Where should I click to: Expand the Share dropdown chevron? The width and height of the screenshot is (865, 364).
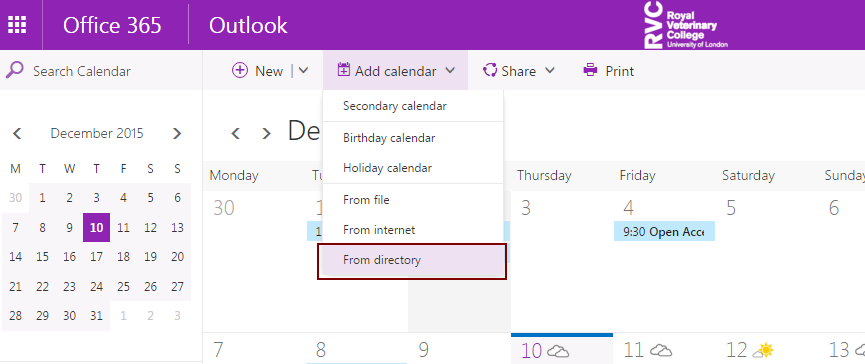tap(549, 71)
